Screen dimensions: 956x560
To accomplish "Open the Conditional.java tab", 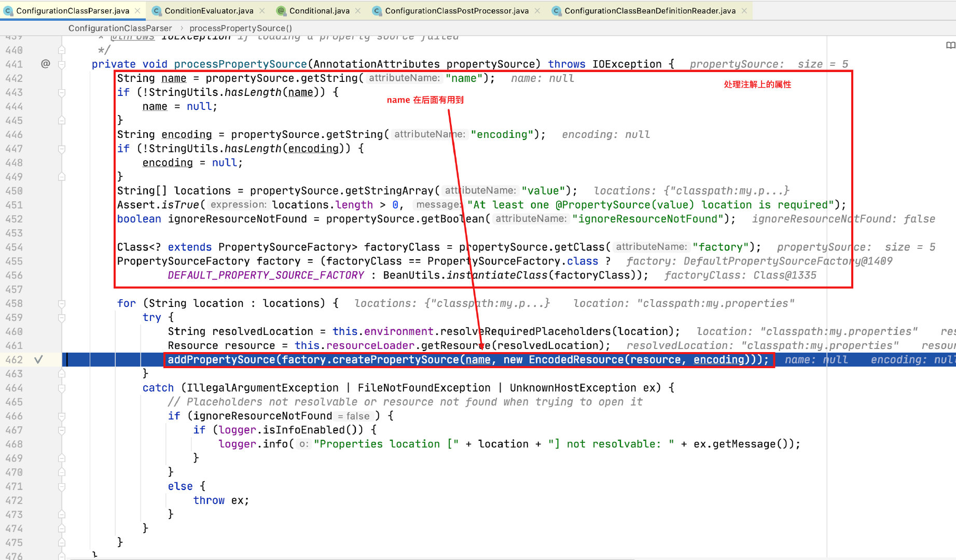I will 319,10.
